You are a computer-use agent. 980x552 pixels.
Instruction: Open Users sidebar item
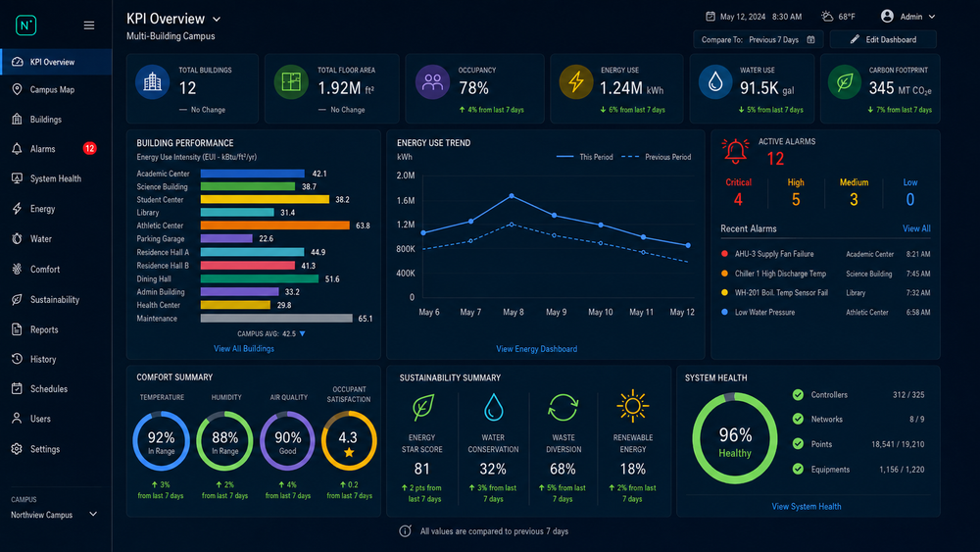56,419
